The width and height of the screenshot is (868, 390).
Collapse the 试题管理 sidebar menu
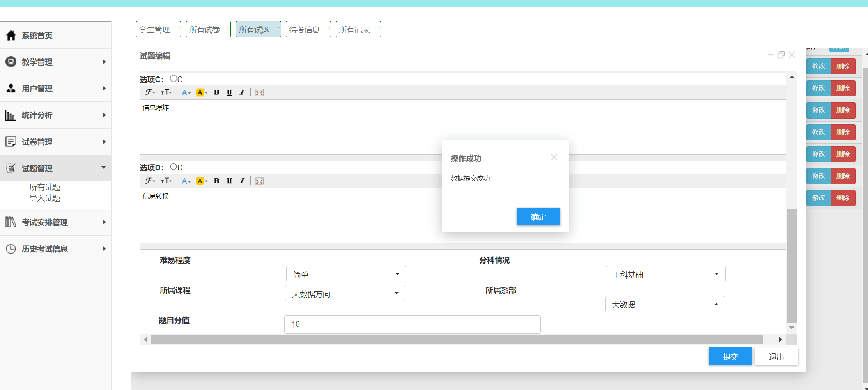click(104, 168)
